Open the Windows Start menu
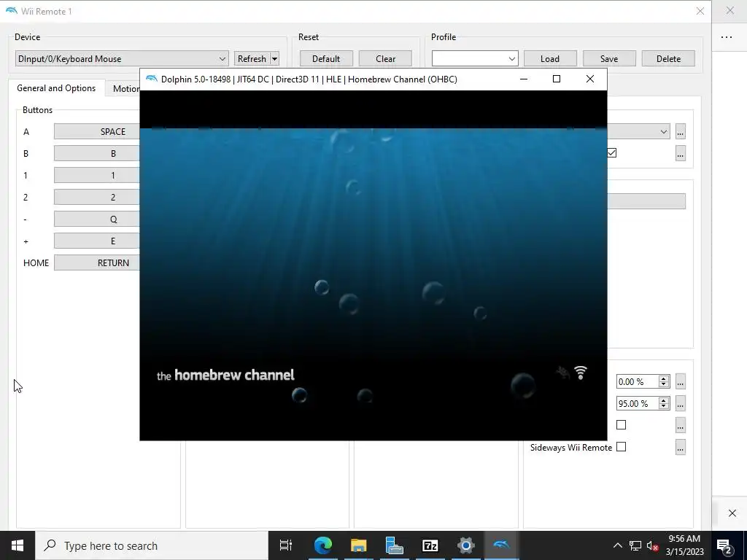Screen dimensions: 747x560 tap(18, 545)
